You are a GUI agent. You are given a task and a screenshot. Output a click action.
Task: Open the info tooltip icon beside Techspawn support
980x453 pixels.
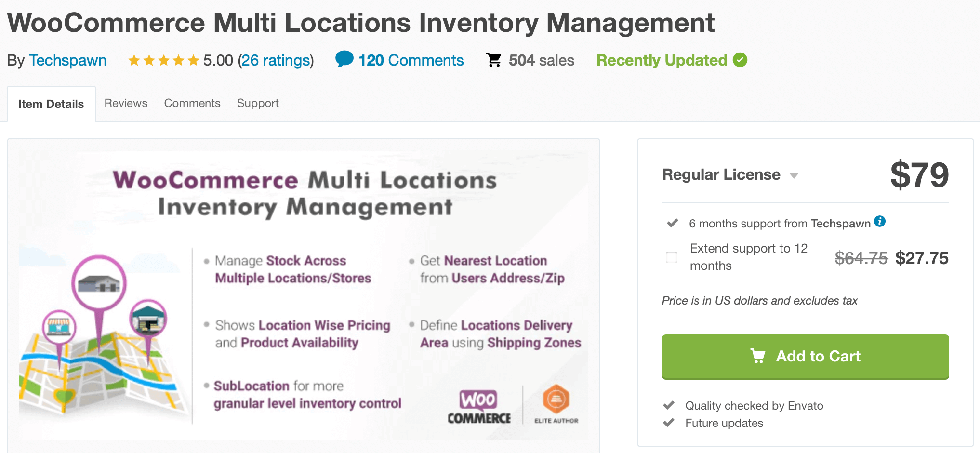880,221
